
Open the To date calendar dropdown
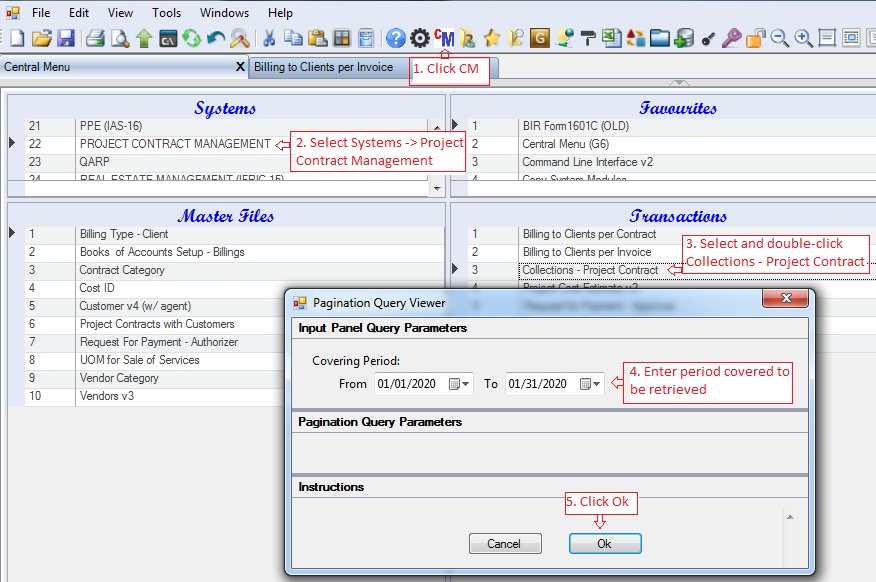click(x=590, y=384)
